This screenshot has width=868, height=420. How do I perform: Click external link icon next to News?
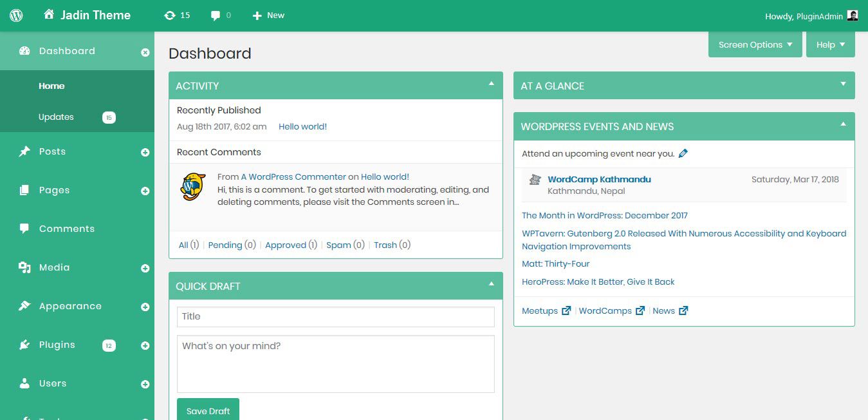(683, 310)
